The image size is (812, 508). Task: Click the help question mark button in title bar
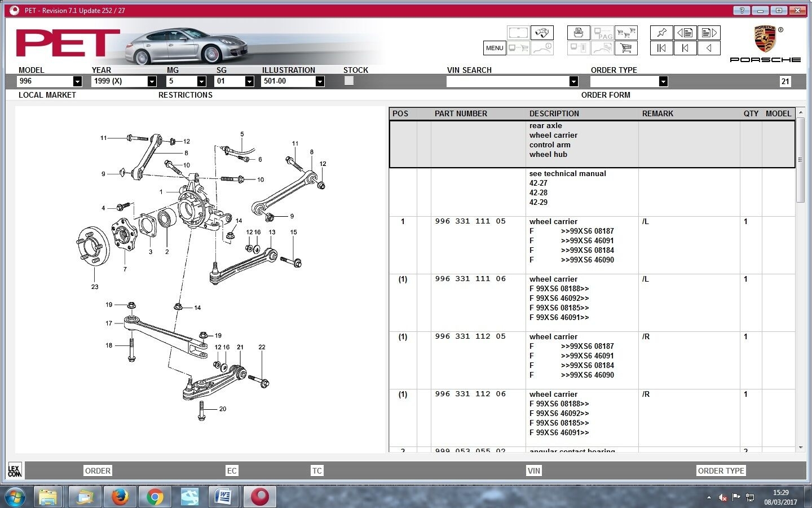[x=742, y=10]
